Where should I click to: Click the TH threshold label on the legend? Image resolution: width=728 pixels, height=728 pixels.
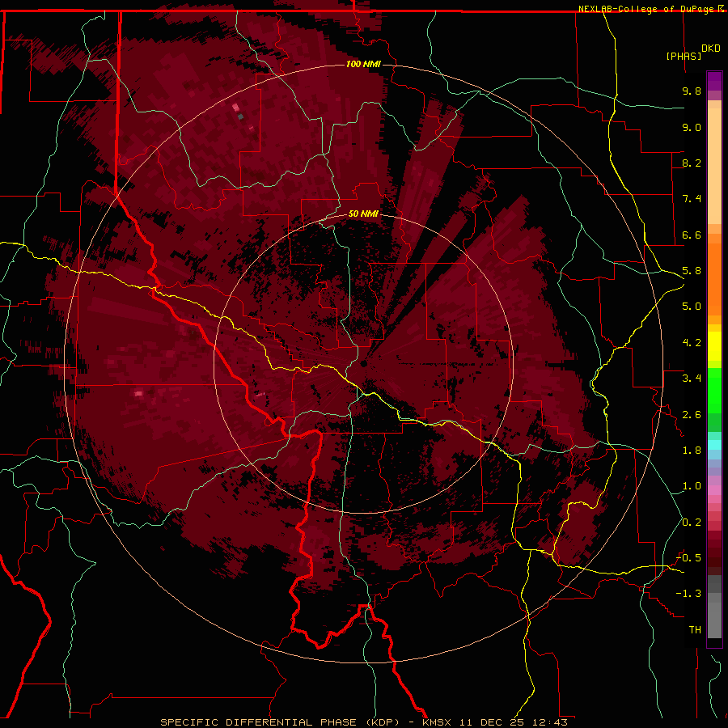coord(695,630)
